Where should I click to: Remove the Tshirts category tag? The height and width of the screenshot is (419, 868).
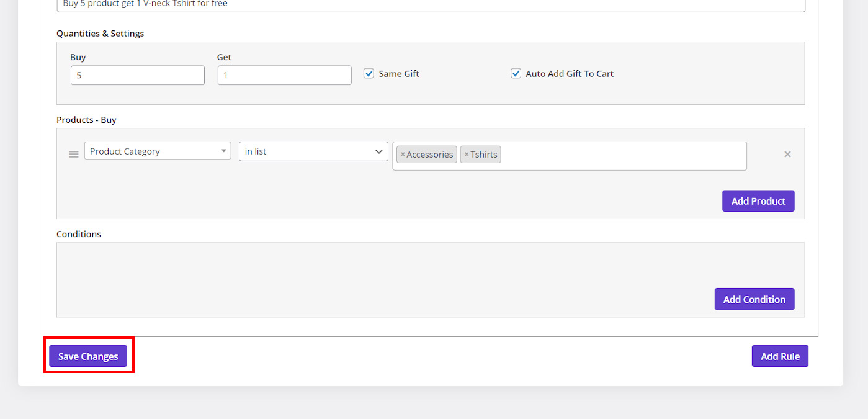pos(467,155)
